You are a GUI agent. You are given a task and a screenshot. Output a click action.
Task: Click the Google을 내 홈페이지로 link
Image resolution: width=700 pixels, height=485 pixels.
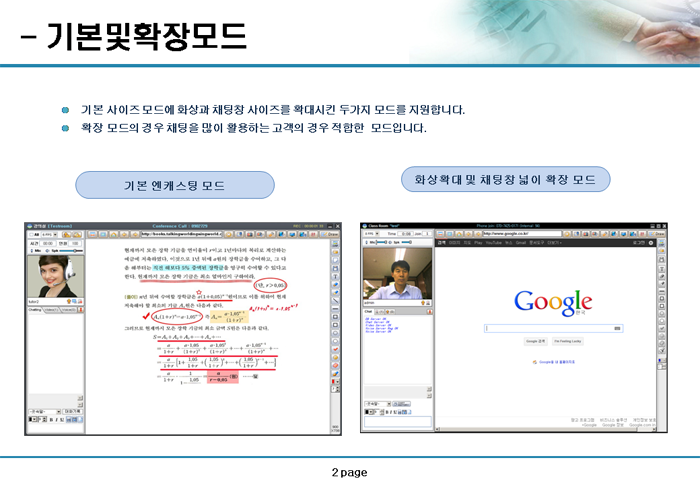(556, 362)
